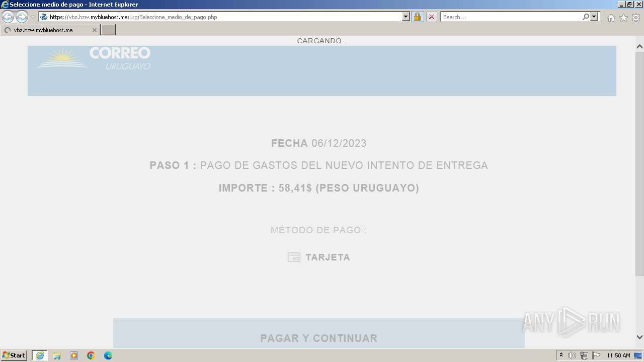Open the Tools gear icon

(x=636, y=18)
